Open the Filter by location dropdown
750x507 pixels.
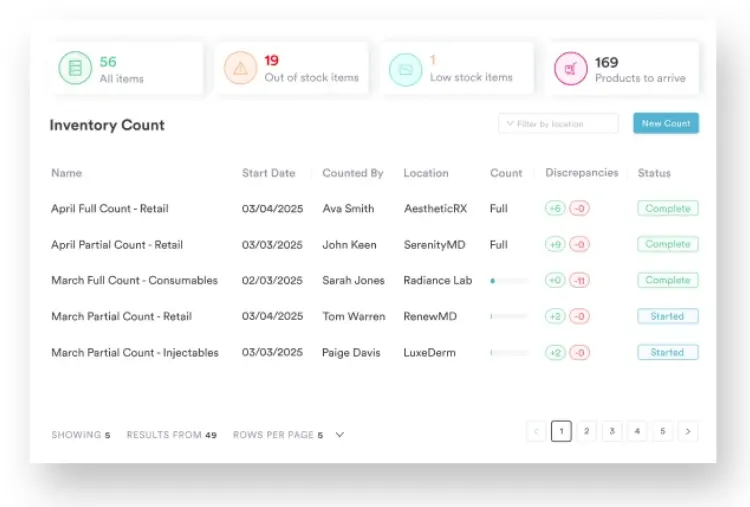click(558, 123)
